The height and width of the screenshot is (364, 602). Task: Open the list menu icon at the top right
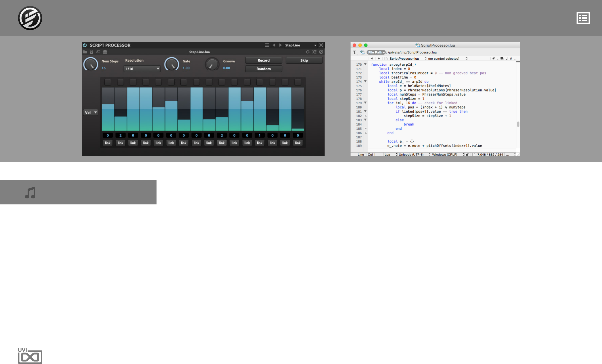coord(583,18)
